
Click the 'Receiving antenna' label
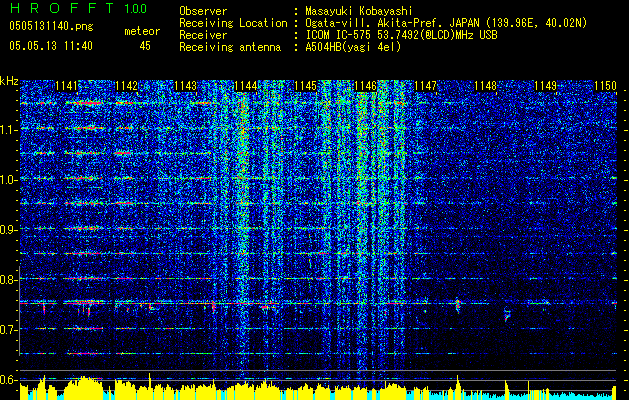(230, 47)
